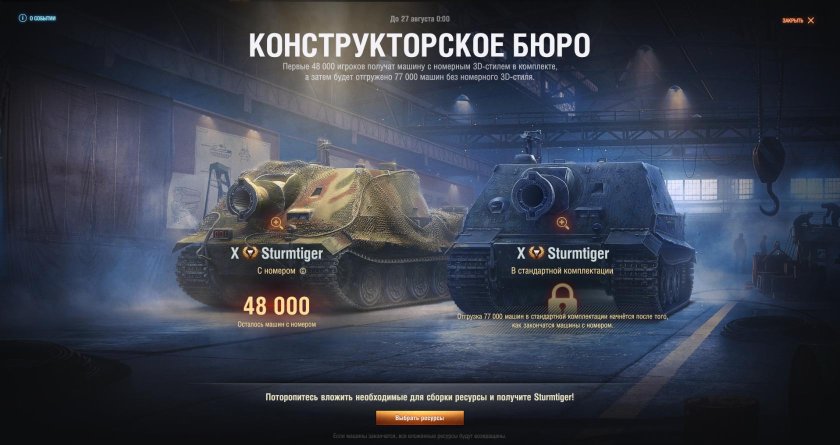Click 'В стандартной комплектации' label

tap(562, 271)
